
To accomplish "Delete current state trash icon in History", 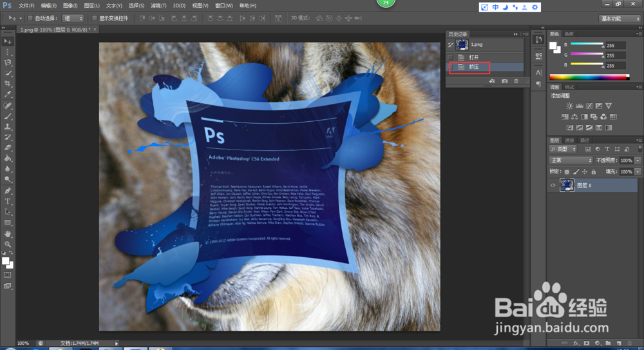I will point(516,81).
